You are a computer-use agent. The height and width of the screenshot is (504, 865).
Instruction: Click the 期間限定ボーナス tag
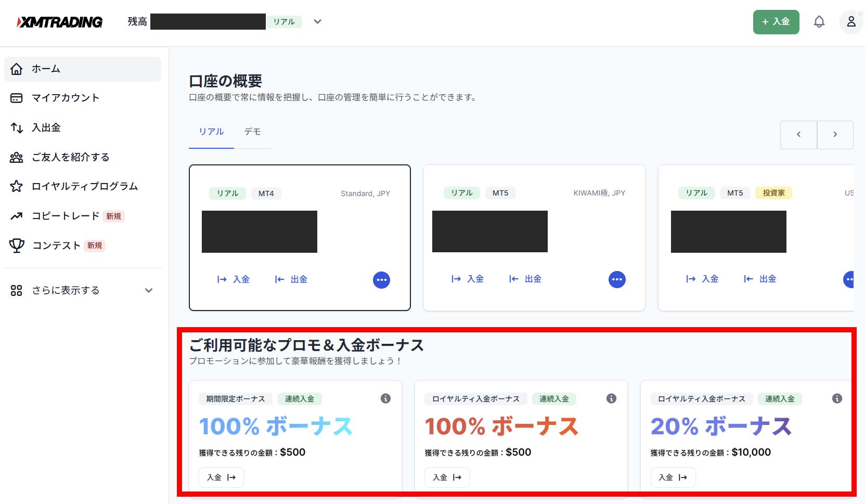tap(236, 399)
